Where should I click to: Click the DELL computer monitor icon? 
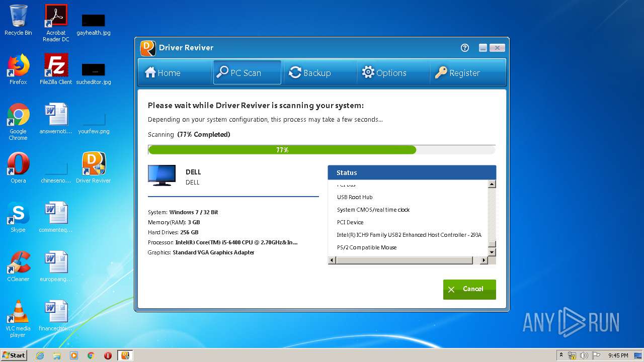tap(162, 175)
